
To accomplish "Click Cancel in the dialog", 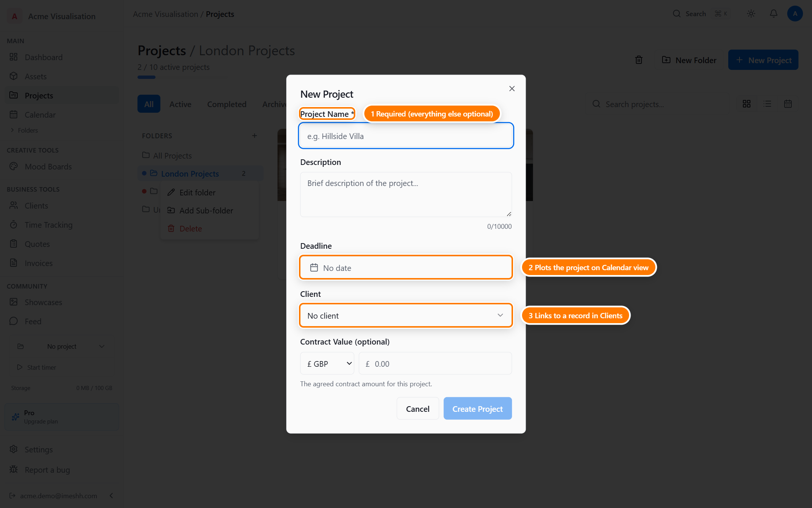I will 418,408.
